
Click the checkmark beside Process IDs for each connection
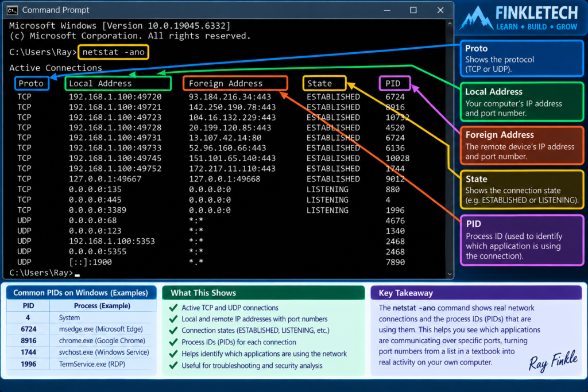(x=173, y=342)
